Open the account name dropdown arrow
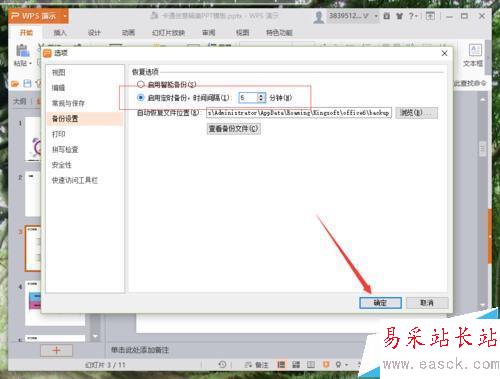500x379 pixels. point(376,16)
